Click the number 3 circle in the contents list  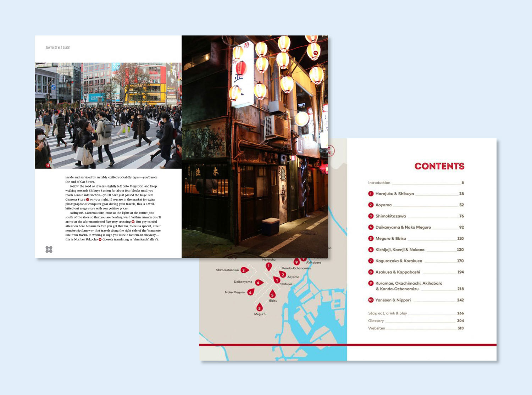[371, 216]
